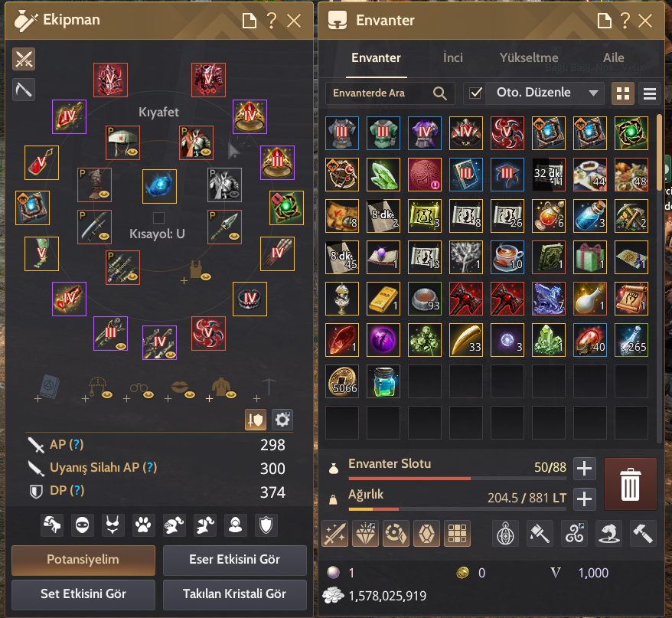Click the Potansiyelim button
Image resolution: width=672 pixels, height=618 pixels.
click(83, 560)
